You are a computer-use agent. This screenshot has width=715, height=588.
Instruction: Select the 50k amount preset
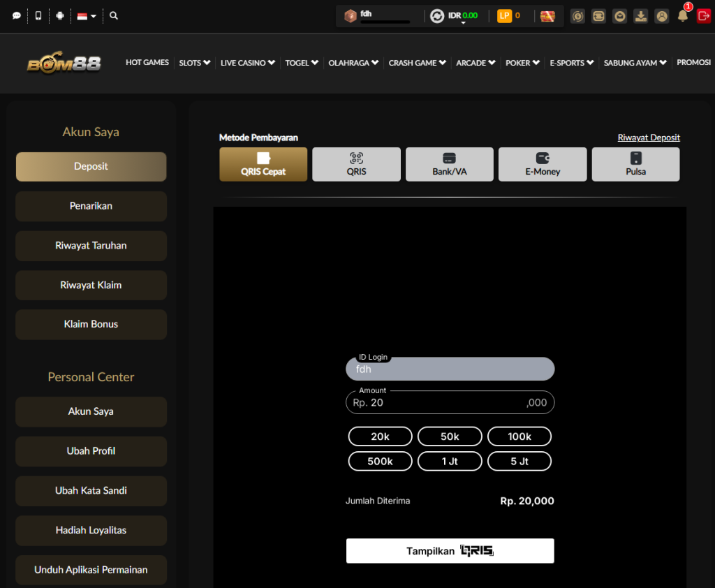click(450, 436)
